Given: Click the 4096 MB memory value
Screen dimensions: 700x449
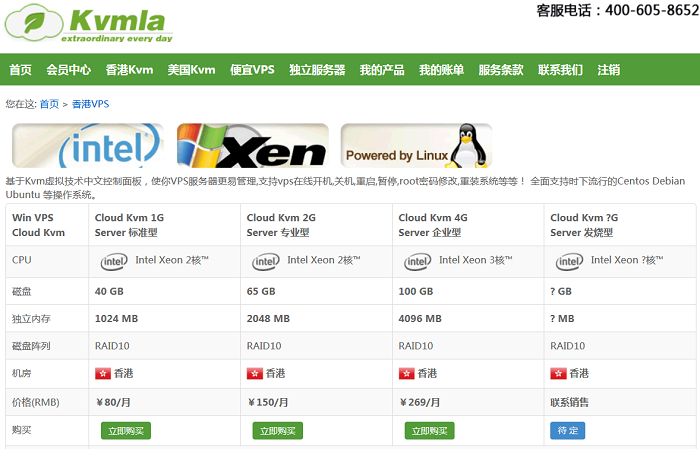Looking at the screenshot, I should click(x=420, y=319).
